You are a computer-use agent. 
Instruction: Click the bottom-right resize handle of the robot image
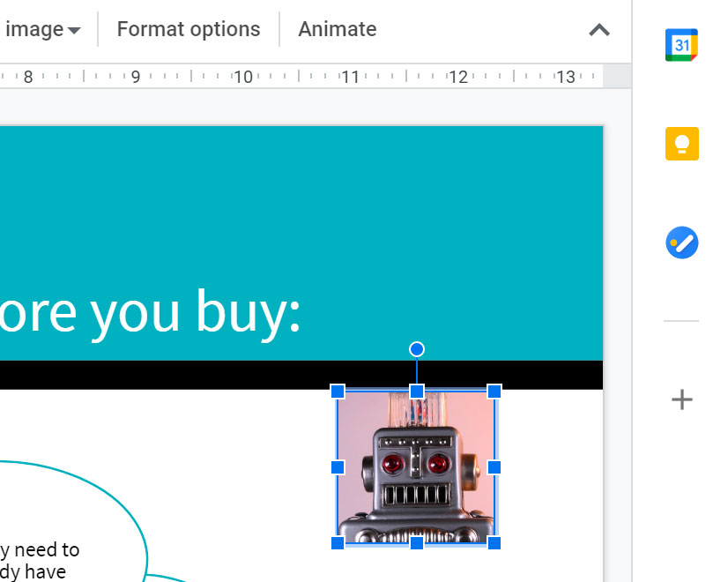point(494,542)
